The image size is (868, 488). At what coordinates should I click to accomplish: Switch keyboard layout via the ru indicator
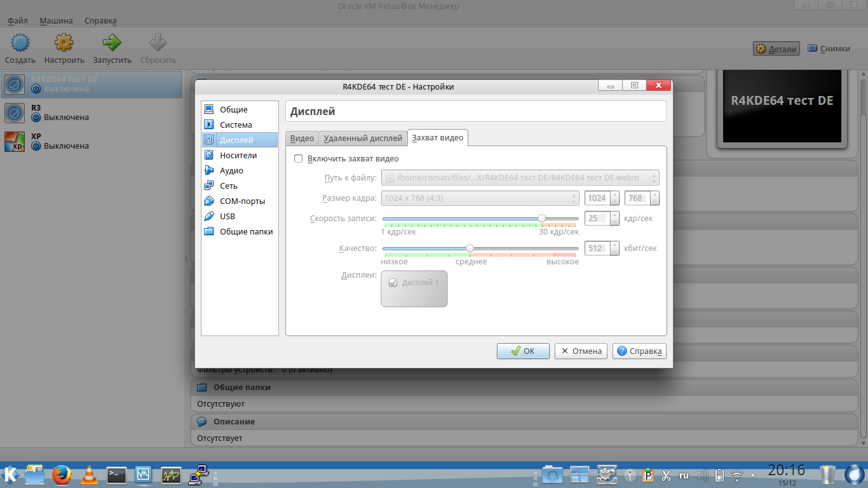tap(684, 475)
